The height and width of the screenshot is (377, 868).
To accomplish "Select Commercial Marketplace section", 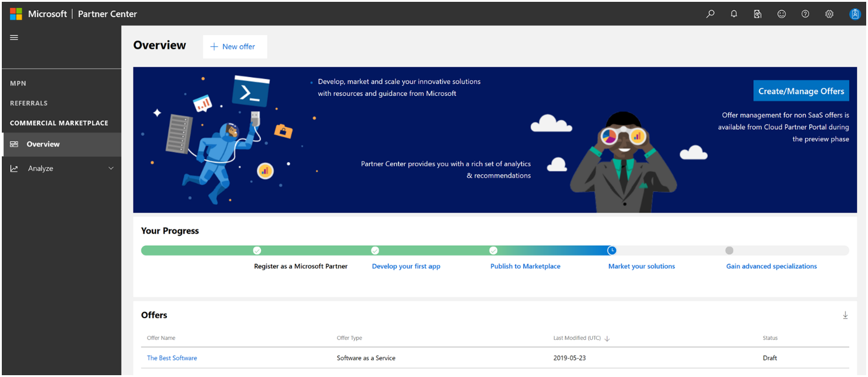I will coord(59,123).
